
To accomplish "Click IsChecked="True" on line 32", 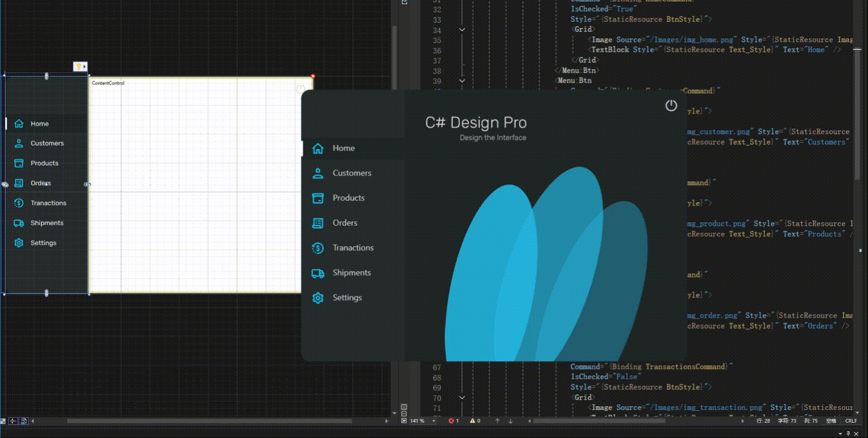I will click(x=604, y=9).
